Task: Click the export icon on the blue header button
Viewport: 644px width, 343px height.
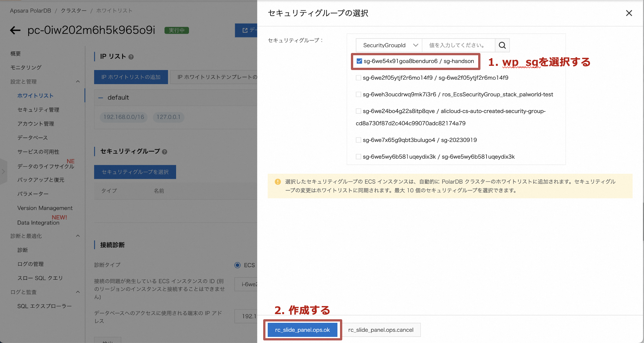Action: [x=244, y=31]
